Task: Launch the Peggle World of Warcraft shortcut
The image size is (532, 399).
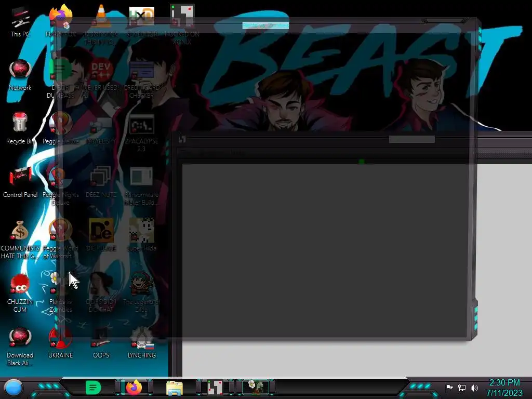Action: click(x=61, y=239)
